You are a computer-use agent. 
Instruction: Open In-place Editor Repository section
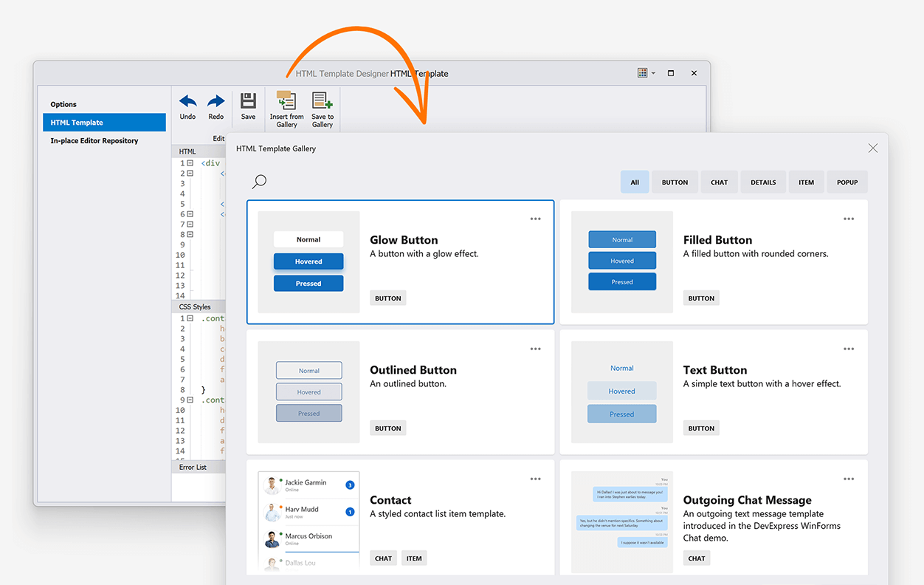pyautogui.click(x=94, y=140)
